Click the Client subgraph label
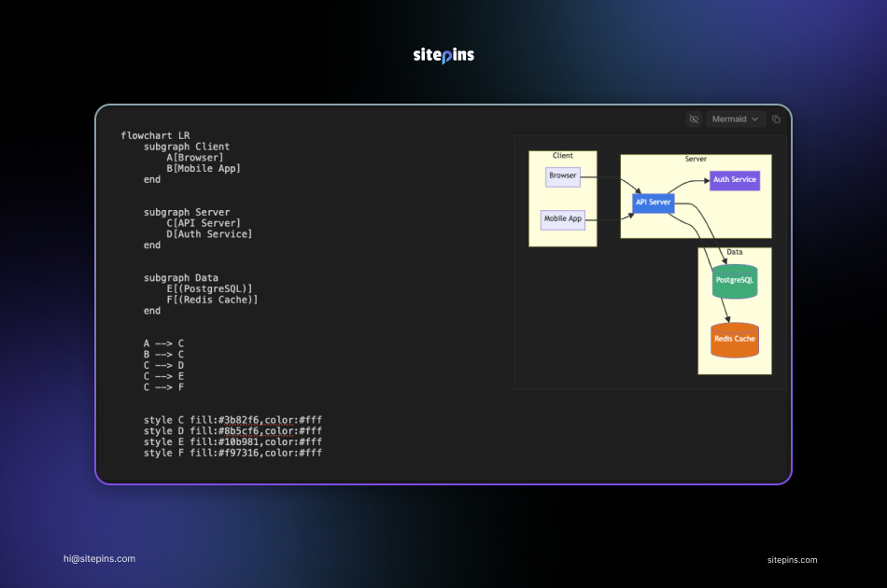Image resolution: width=887 pixels, height=588 pixels. tap(563, 156)
